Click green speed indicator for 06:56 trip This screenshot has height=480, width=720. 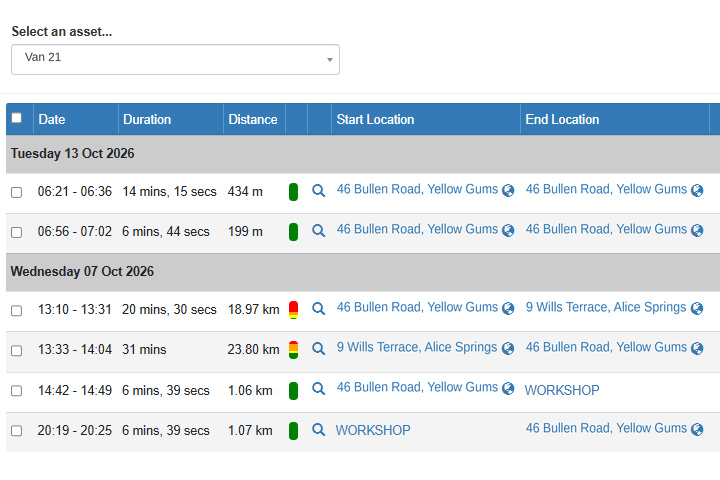click(x=293, y=232)
